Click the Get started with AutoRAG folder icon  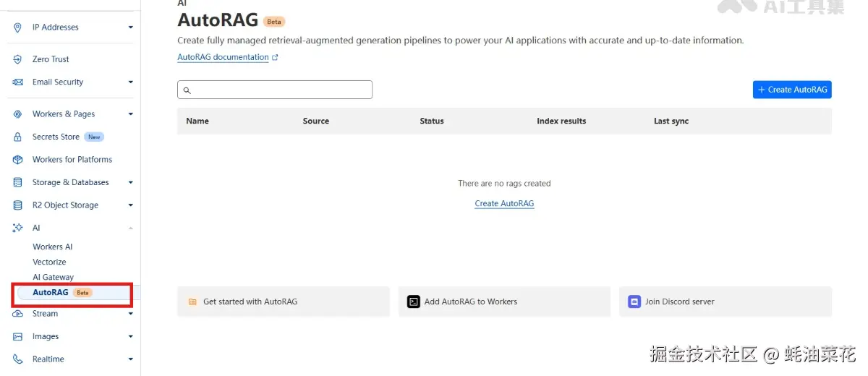192,302
